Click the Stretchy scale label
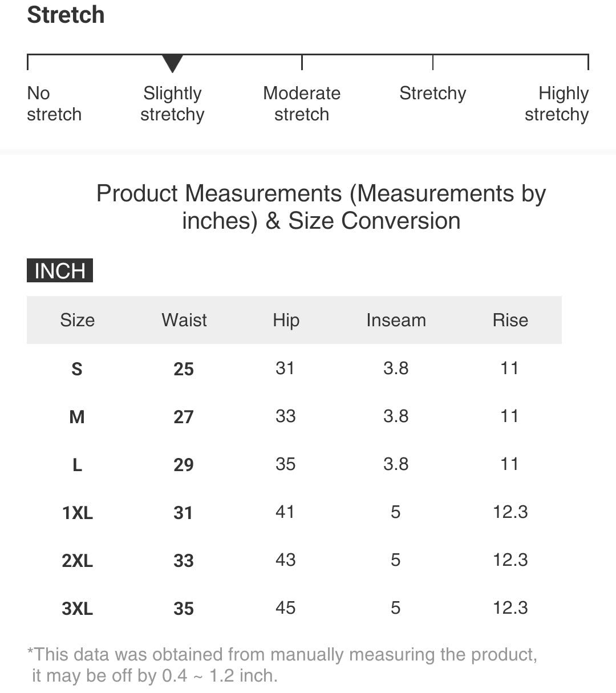Viewport: 616px width, 693px height. [432, 94]
